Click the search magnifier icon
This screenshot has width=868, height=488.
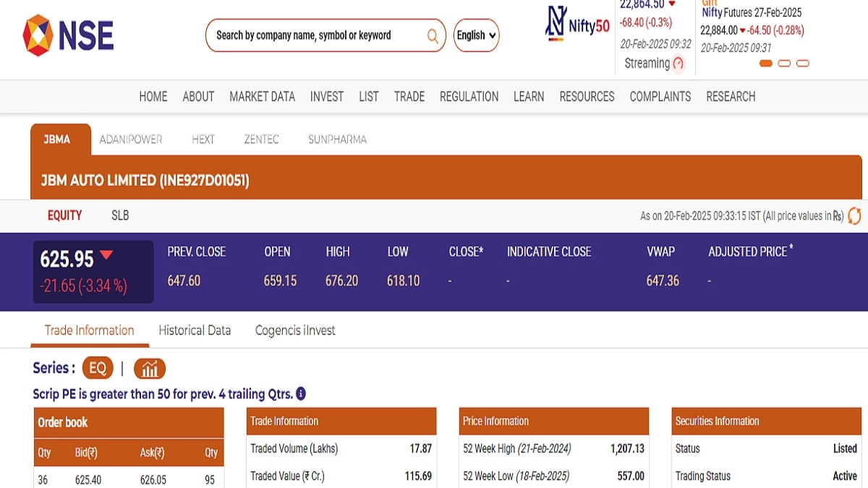[433, 35]
